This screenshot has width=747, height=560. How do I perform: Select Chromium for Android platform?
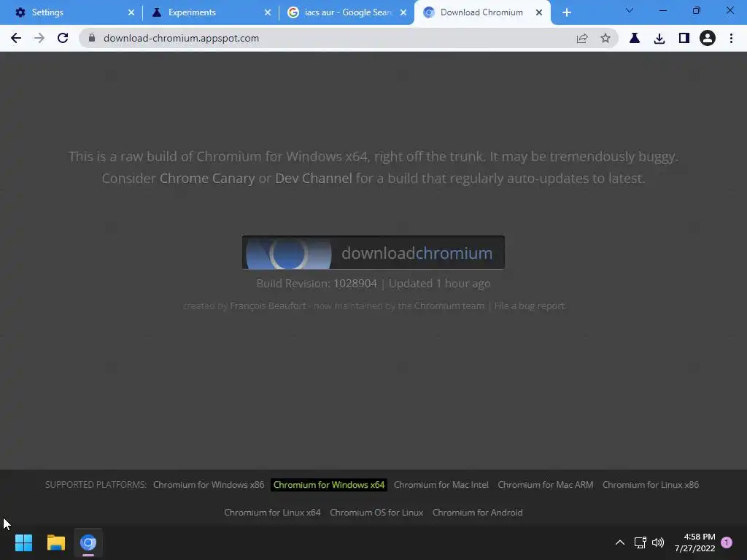(x=477, y=513)
